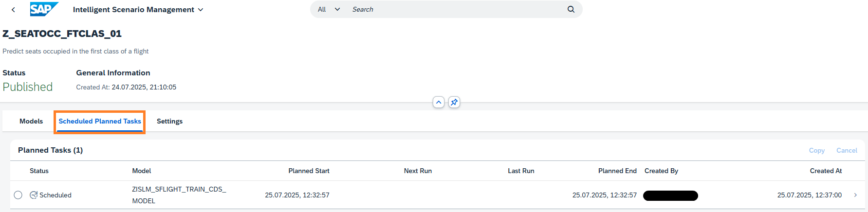Viewport: 868px width, 212px height.
Task: Expand the All search category dropdown
Action: [x=329, y=9]
